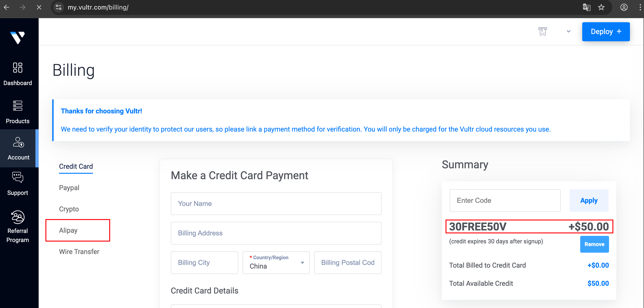Expand the account chevron near Deploy

click(x=569, y=32)
